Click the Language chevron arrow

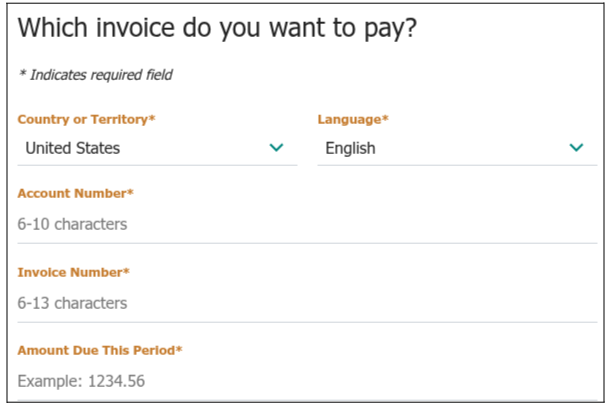point(576,148)
